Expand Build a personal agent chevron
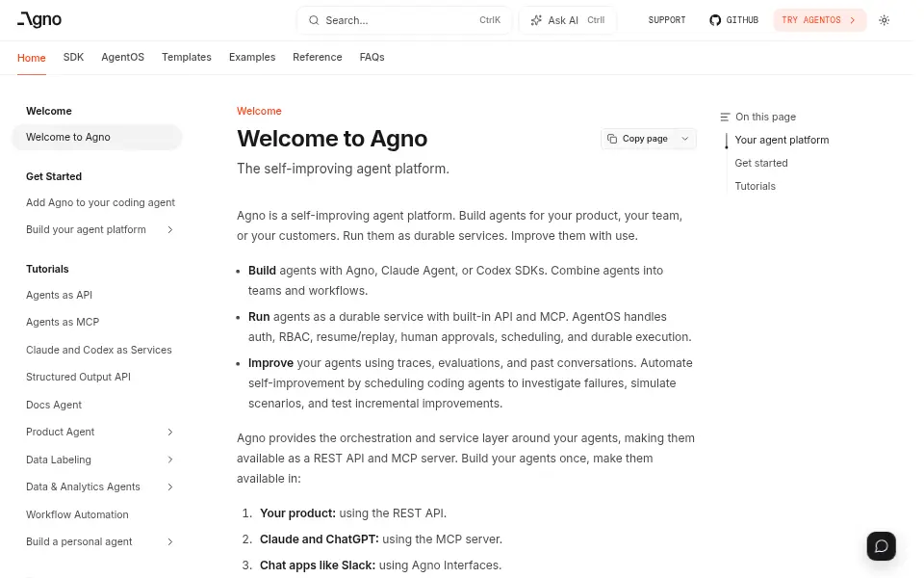 (x=169, y=541)
